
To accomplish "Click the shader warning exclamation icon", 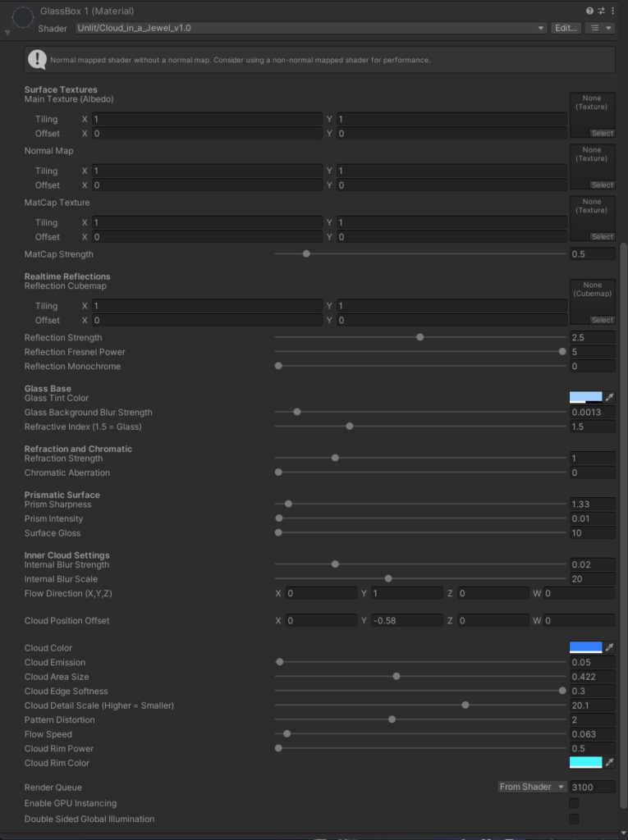I will coord(37,59).
